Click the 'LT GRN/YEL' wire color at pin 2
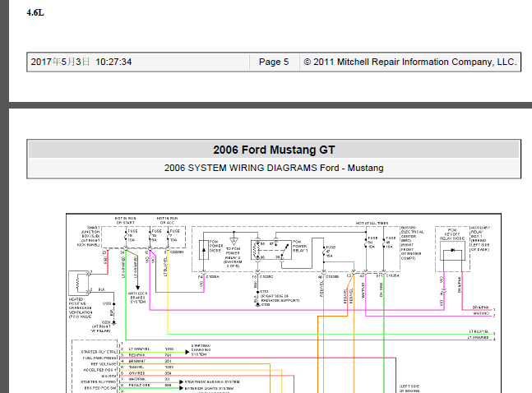Image resolution: width=532 pixels, height=393 pixels. (139, 349)
